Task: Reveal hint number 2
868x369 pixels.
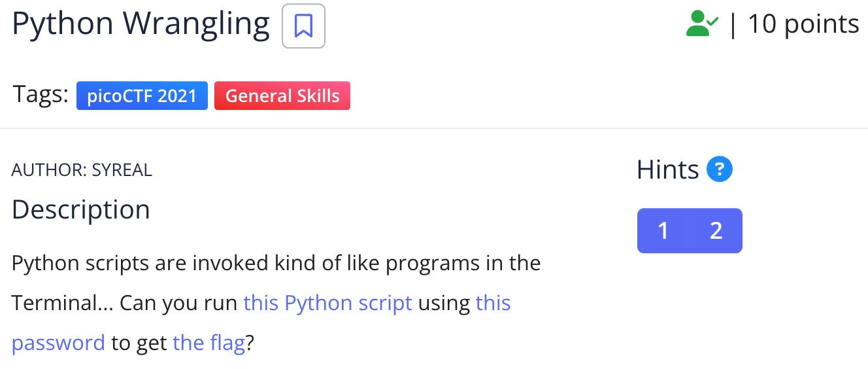Action: click(x=716, y=230)
